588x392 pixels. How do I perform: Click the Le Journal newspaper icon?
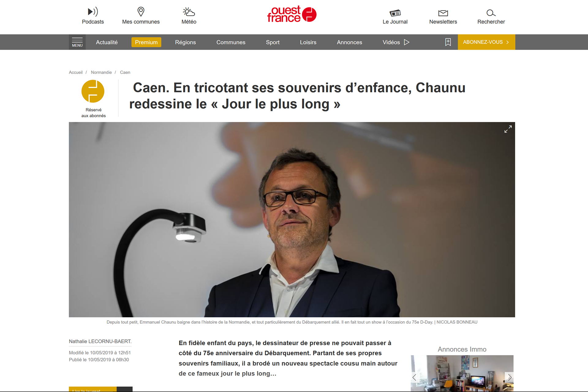(x=395, y=13)
